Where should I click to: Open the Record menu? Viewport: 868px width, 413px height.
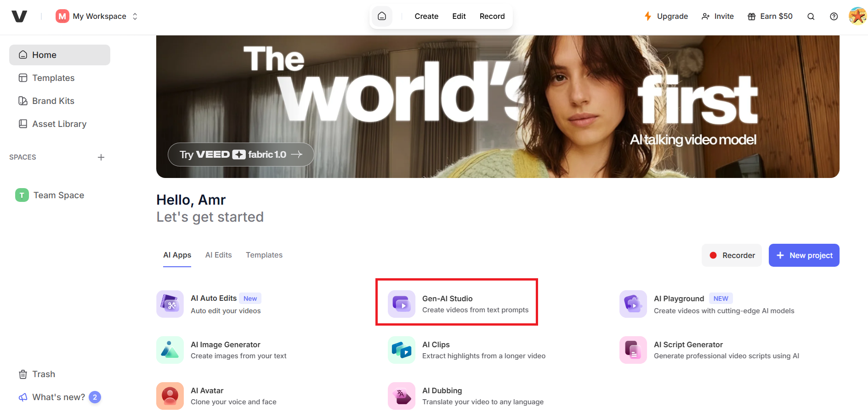click(x=492, y=17)
